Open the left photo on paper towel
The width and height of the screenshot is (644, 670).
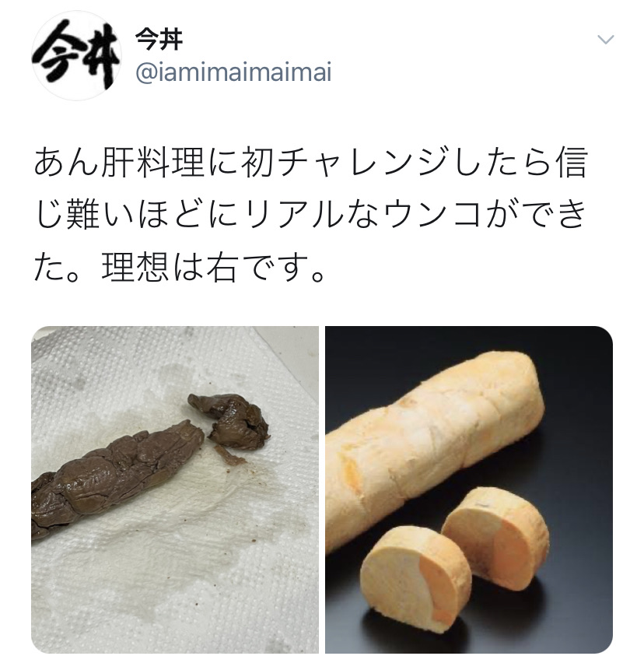[175, 489]
